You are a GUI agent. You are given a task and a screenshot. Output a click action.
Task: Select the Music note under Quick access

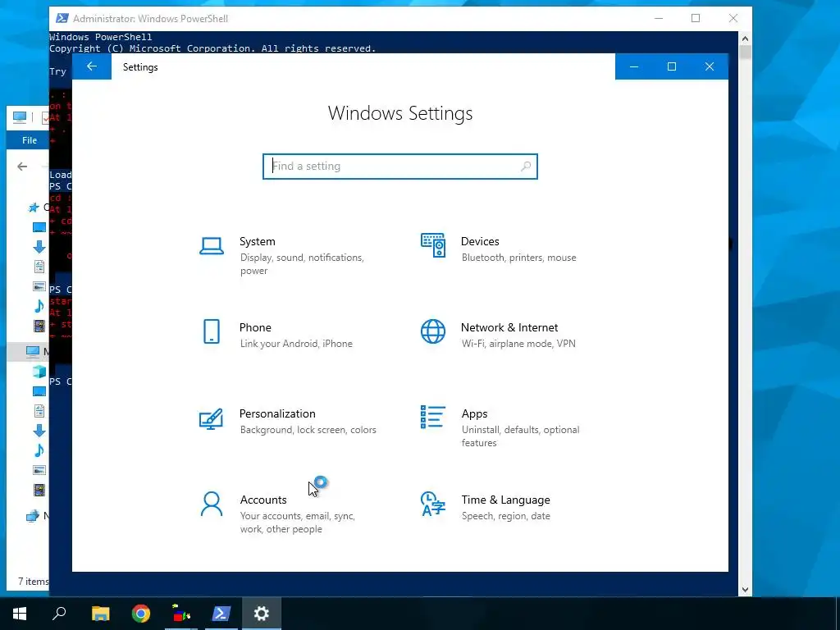[39, 306]
